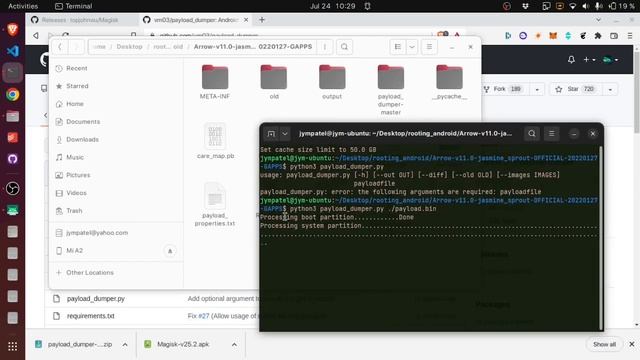The width and height of the screenshot is (640, 360).
Task: Open Pictures in the sidebar
Action: coord(78,175)
